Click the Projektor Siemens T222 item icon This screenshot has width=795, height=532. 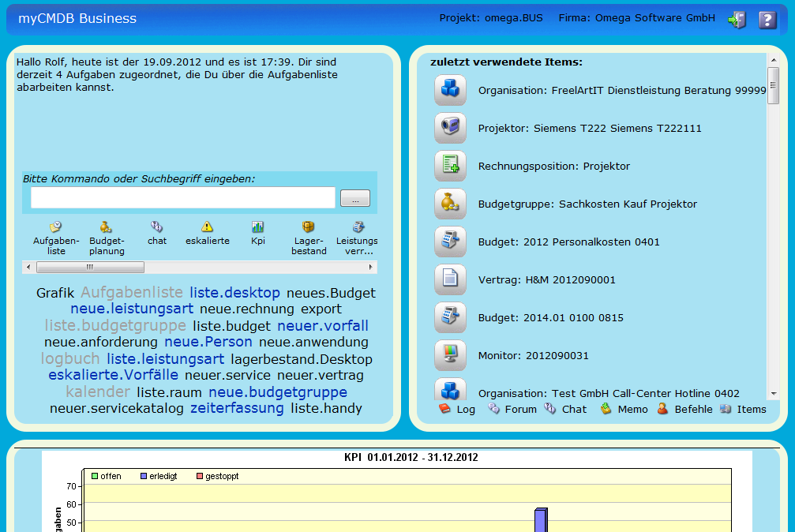coord(450,128)
